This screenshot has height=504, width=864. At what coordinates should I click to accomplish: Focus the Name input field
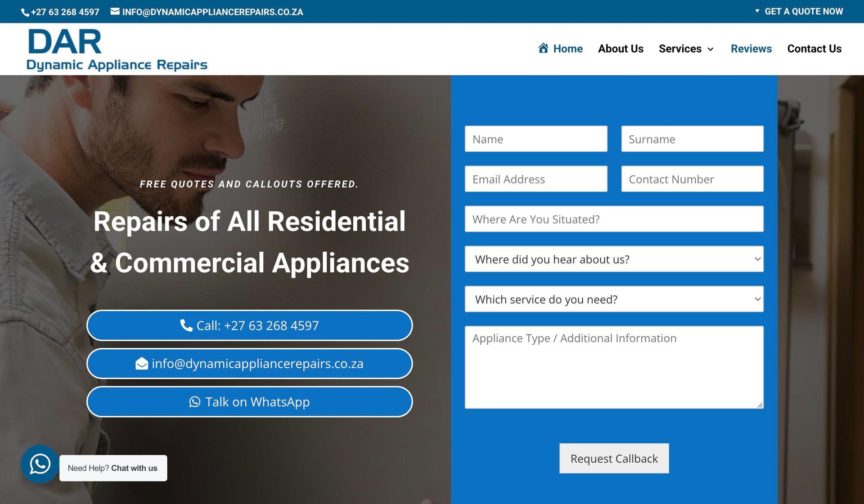[x=536, y=139]
